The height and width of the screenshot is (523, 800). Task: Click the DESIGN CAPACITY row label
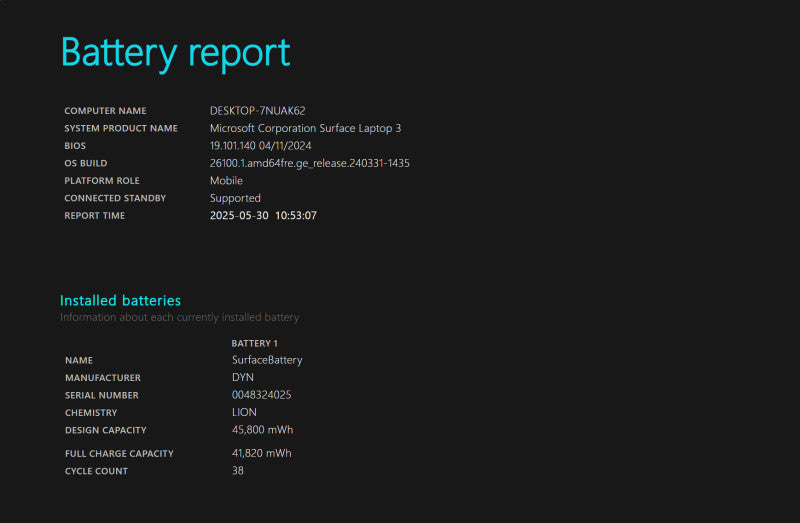(x=106, y=431)
